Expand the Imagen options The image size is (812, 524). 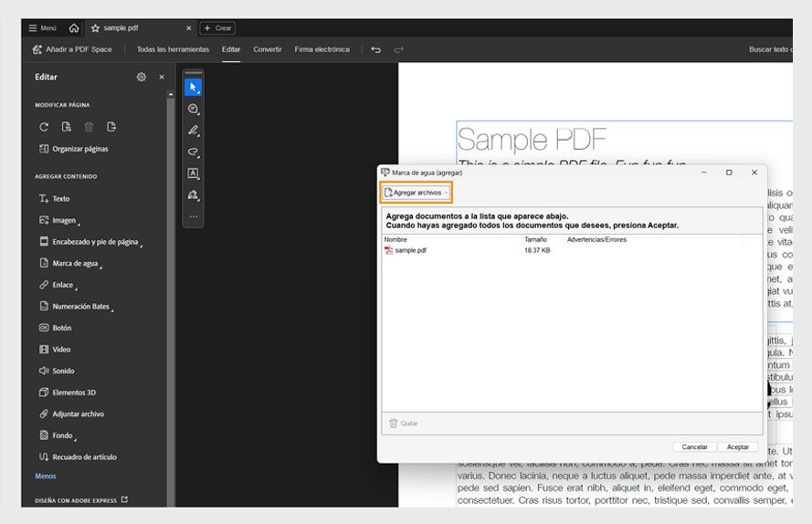[x=59, y=221]
